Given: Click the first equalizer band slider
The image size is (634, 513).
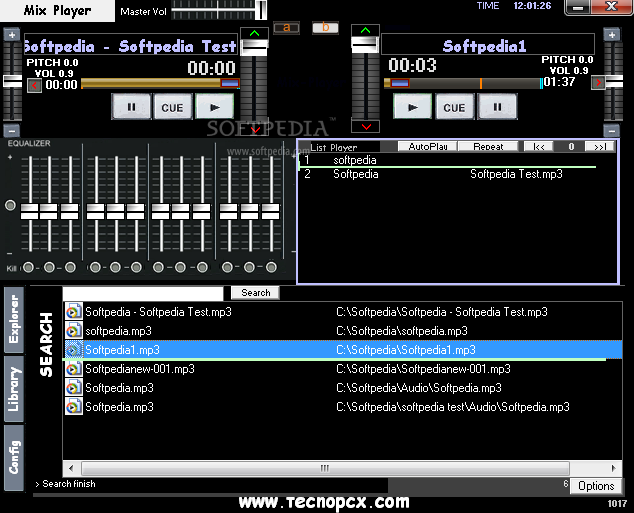Looking at the screenshot, I should pos(30,211).
